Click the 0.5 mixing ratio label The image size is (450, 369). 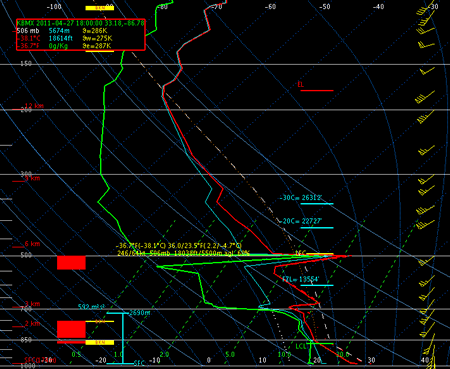tap(76, 355)
